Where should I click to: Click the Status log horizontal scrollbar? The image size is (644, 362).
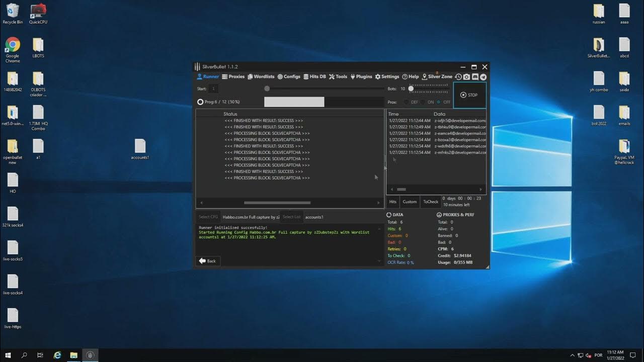tap(277, 203)
